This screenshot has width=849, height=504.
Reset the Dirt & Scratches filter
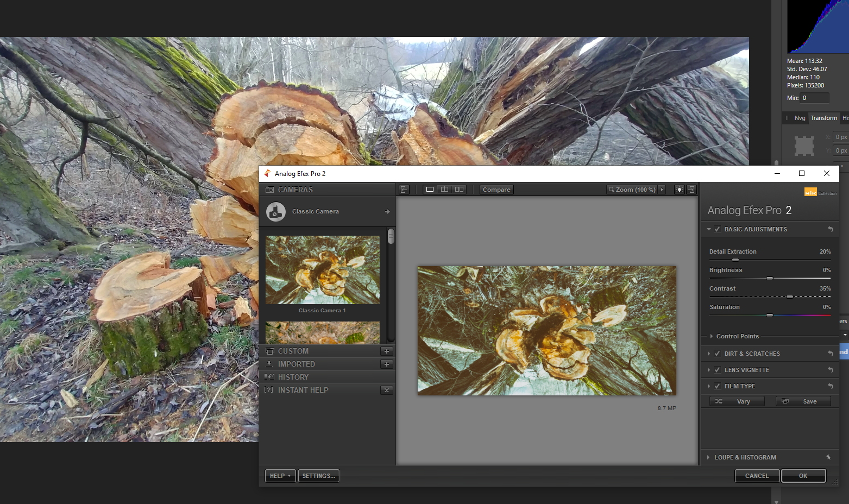point(831,354)
